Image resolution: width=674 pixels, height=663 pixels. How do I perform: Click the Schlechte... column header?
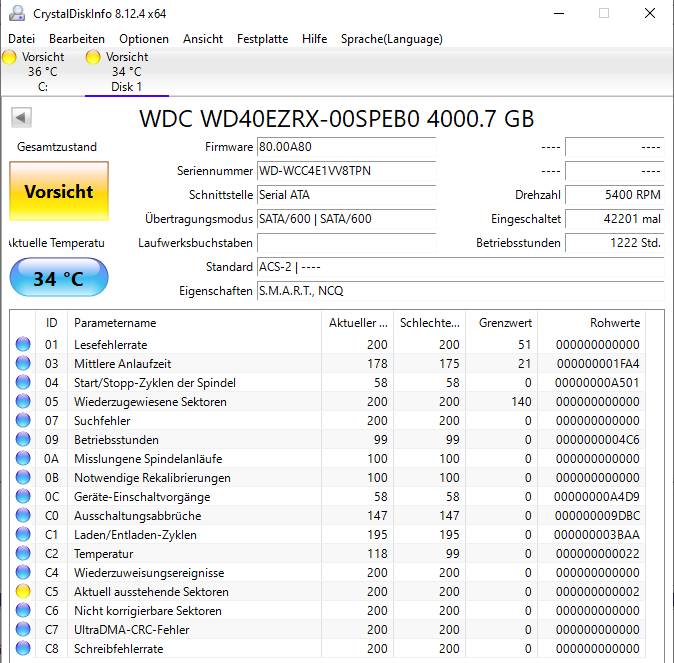coord(429,323)
